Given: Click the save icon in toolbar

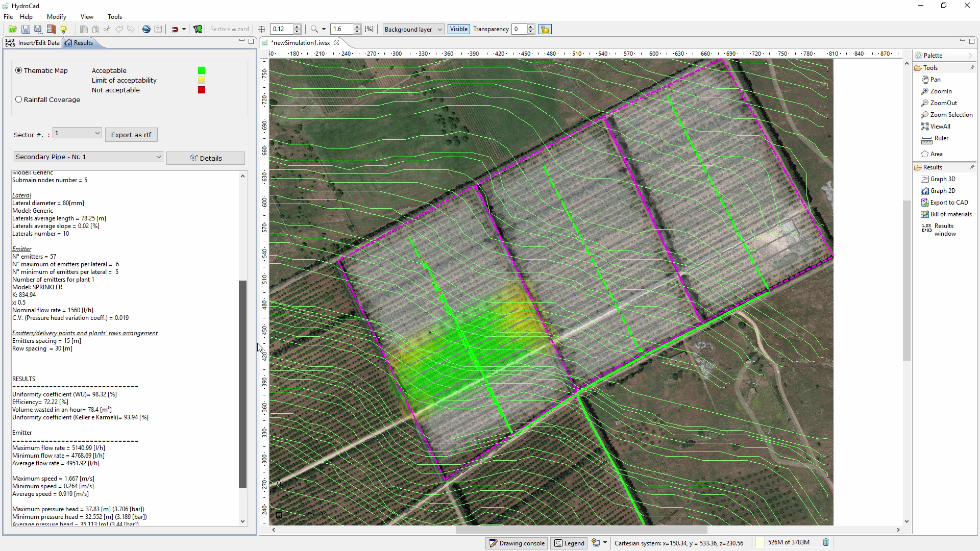Looking at the screenshot, I should [x=25, y=29].
